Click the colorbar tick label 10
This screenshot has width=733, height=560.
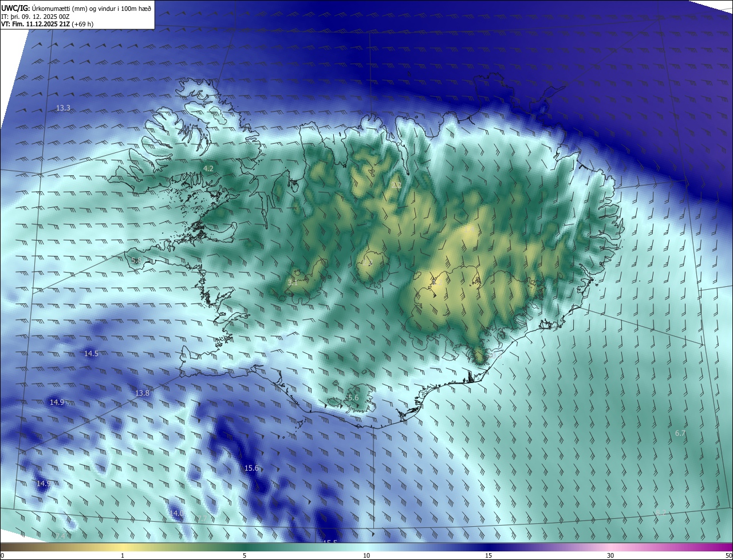[366, 555]
